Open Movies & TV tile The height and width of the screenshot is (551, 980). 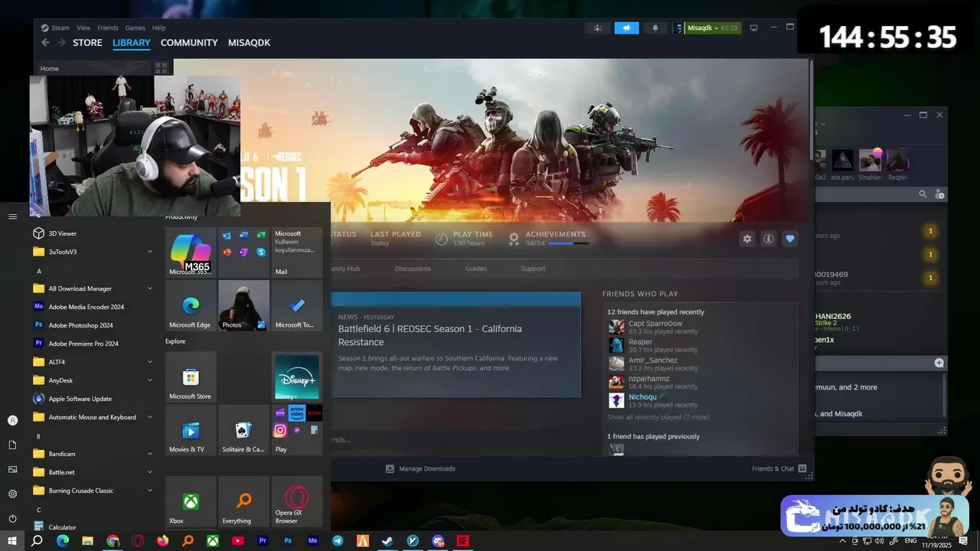(191, 429)
